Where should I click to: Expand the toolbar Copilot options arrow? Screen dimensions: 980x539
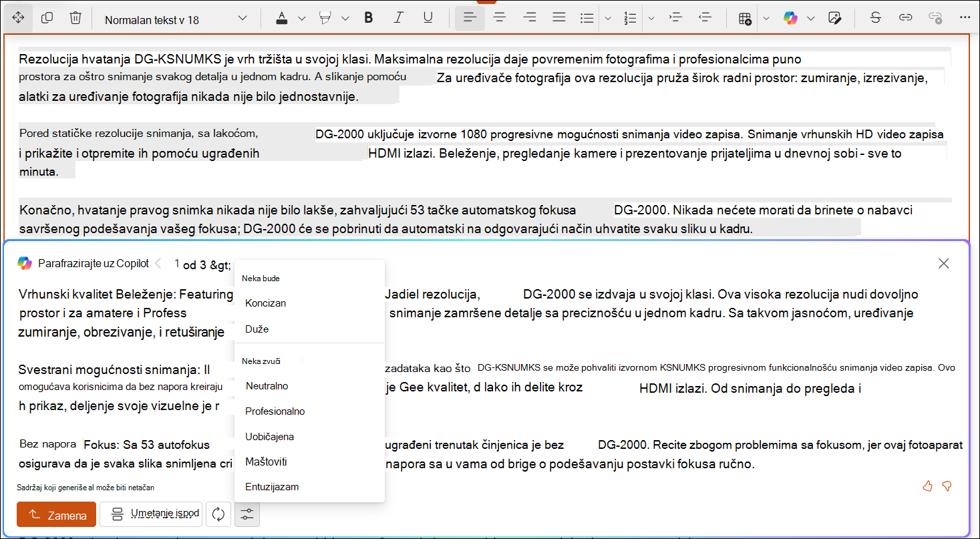point(810,18)
